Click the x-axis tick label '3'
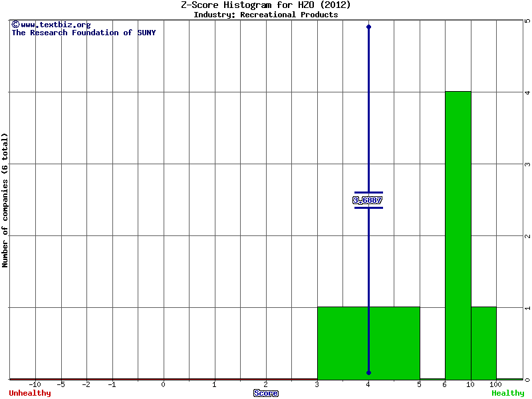 pyautogui.click(x=317, y=385)
